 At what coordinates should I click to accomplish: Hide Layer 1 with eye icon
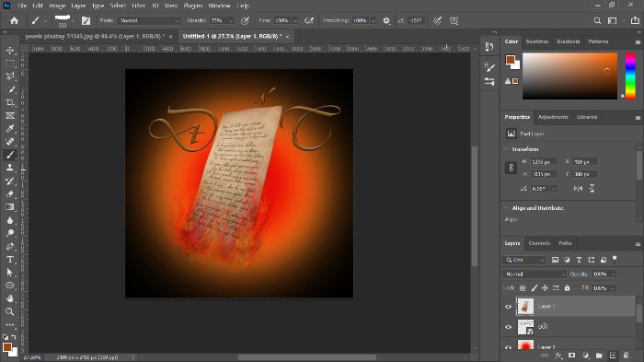coord(508,307)
